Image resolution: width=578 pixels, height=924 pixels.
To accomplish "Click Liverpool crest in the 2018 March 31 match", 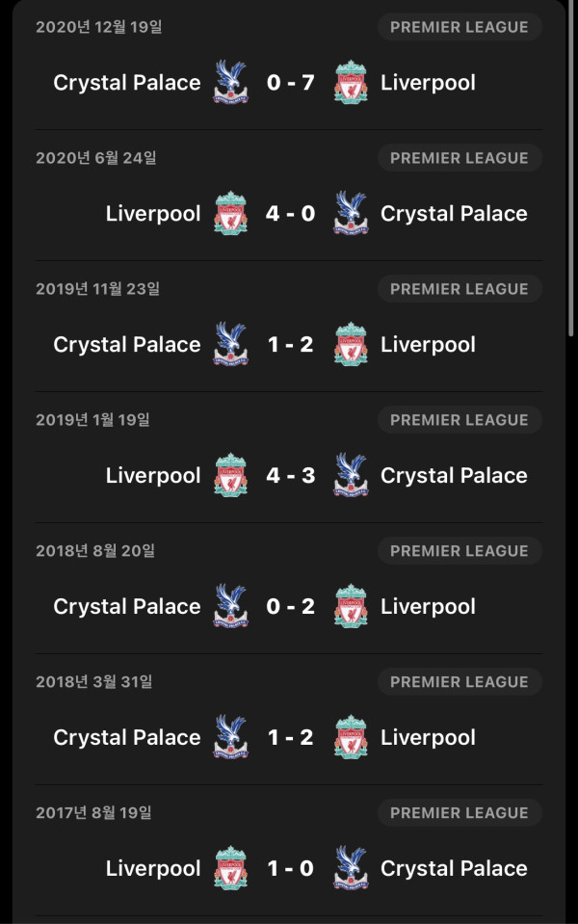I will pos(351,737).
